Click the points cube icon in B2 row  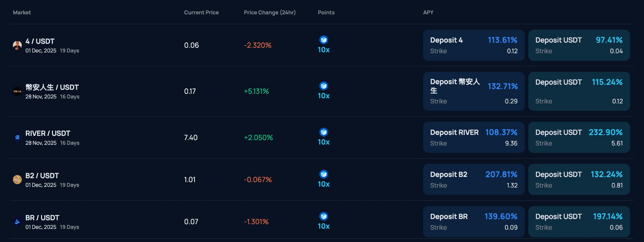(324, 174)
